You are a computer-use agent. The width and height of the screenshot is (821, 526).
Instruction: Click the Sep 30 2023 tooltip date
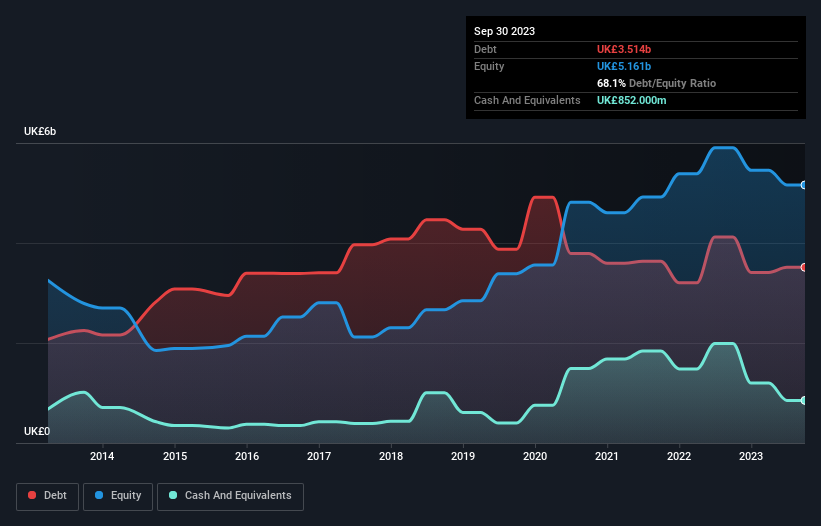[x=505, y=31]
